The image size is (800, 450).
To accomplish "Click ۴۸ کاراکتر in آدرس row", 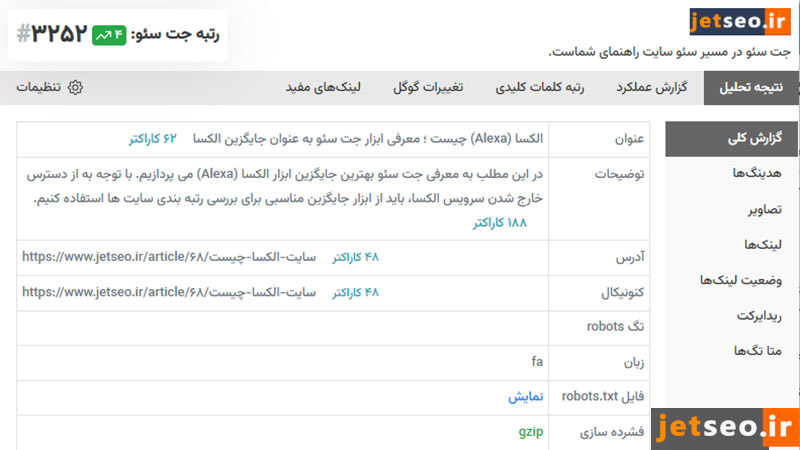I will [x=356, y=258].
